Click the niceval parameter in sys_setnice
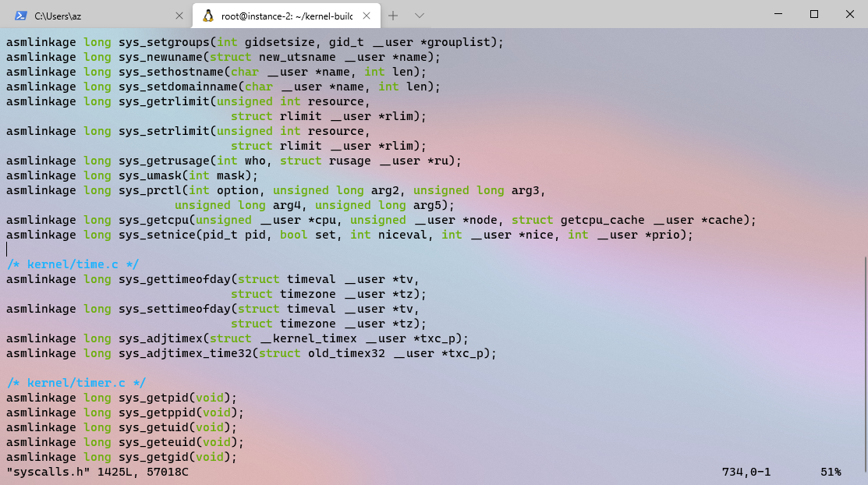The height and width of the screenshot is (485, 868). pyautogui.click(x=402, y=235)
